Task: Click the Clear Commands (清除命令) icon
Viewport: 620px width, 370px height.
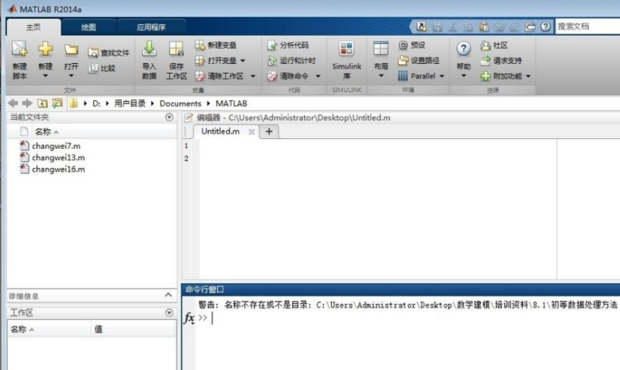Action: point(272,76)
